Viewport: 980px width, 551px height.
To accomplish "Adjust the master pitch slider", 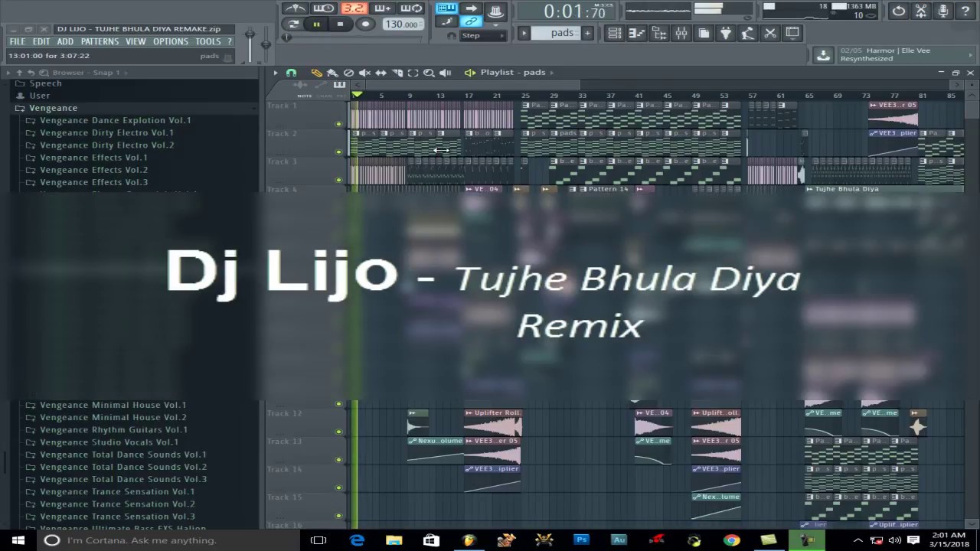I will click(266, 44).
